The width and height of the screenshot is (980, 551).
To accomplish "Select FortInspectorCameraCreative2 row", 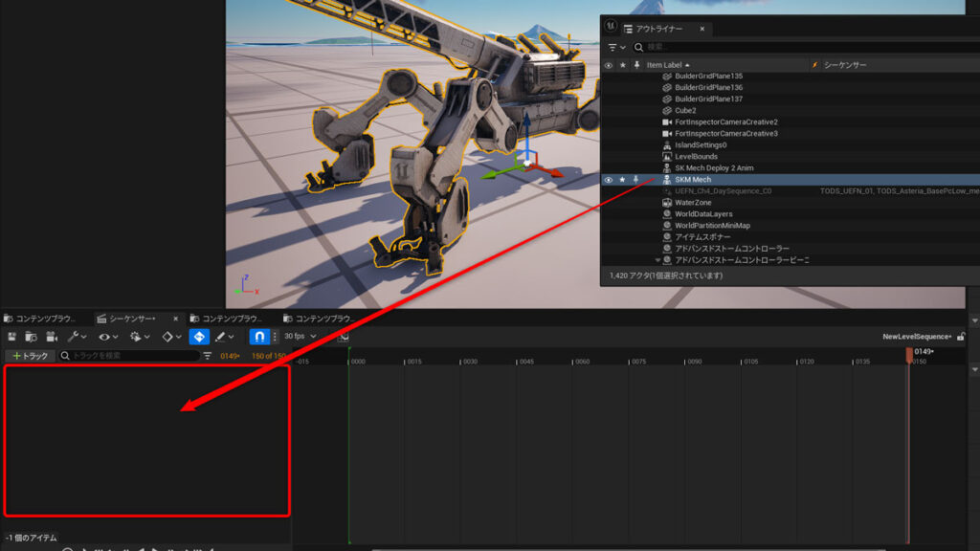I will coord(790,122).
